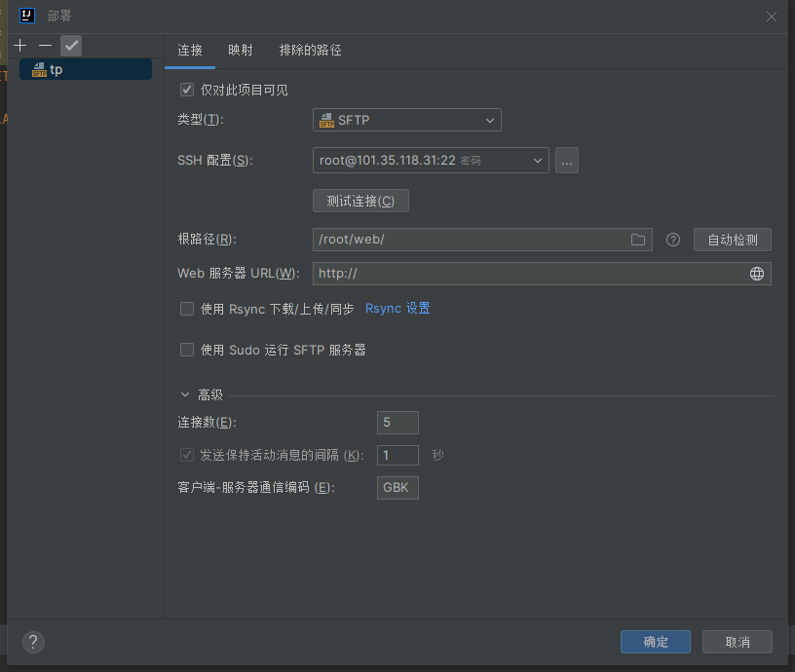Screen dimensions: 795x672
Task: Open dialog help question mark button
Action: point(33,642)
